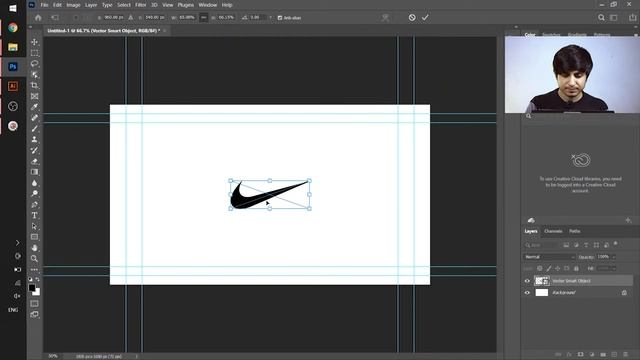This screenshot has width=640, height=360.
Task: Select the Dodge tool
Action: 34,193
